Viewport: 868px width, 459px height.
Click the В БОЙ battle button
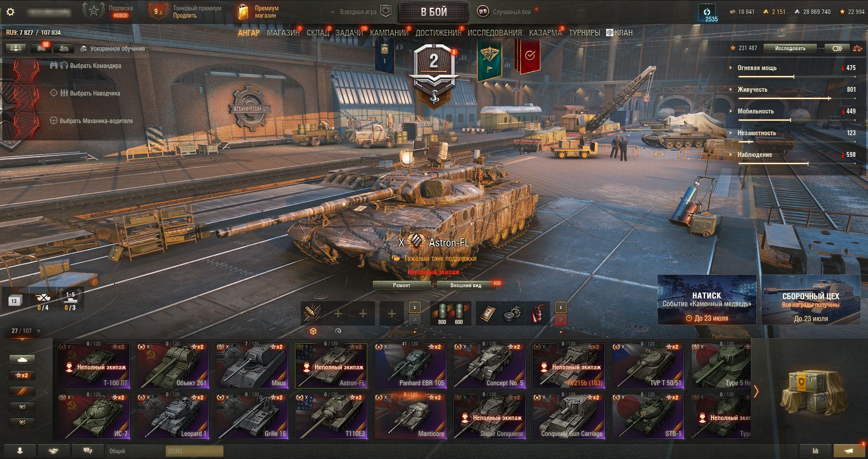tap(434, 12)
